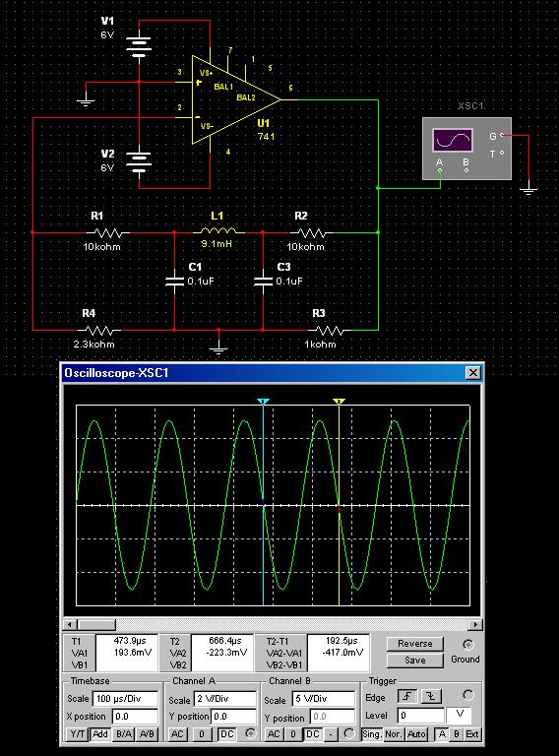
Task: Click the yellow T2 cursor marker
Action: (340, 402)
